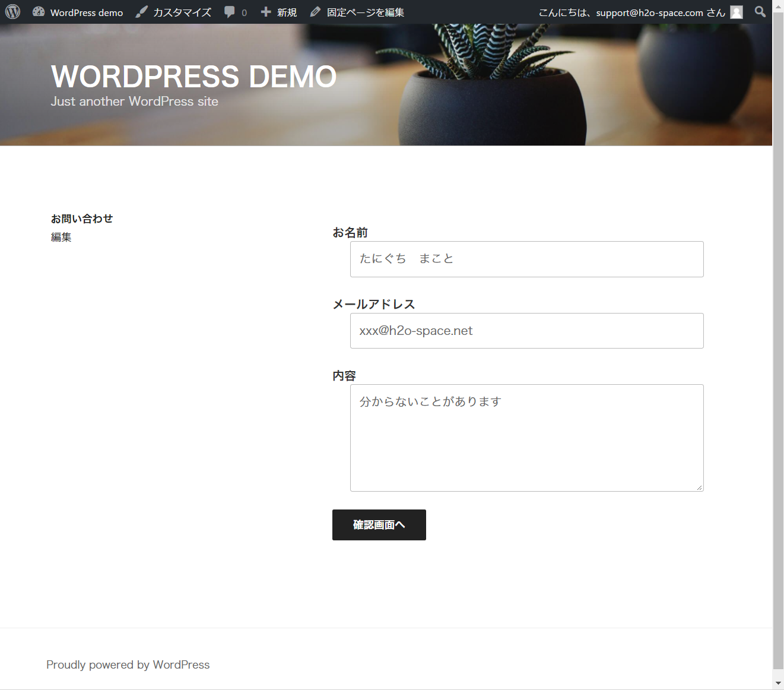Click the pencil icon to edit page
The image size is (784, 690).
[315, 12]
